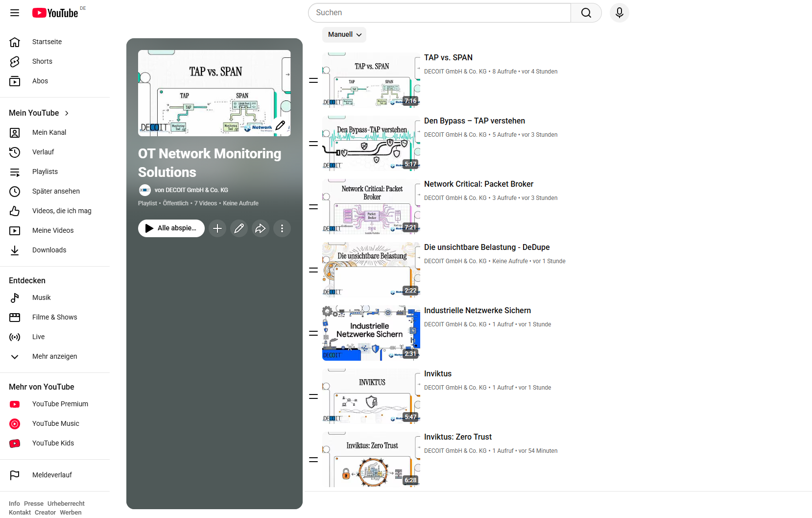The height and width of the screenshot is (518, 812).
Task: Grab reorder handle for DeDupe video
Action: click(x=313, y=270)
